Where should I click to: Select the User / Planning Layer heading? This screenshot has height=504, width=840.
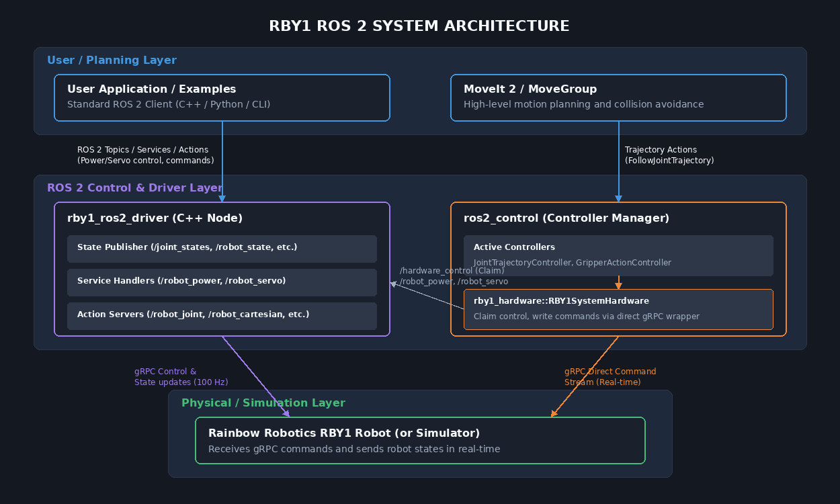[x=112, y=60]
